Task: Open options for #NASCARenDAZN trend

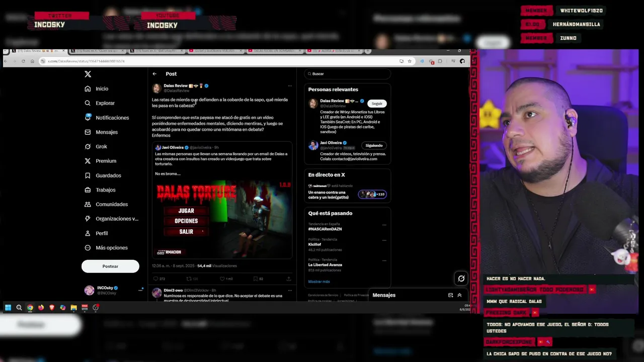Action: click(384, 225)
